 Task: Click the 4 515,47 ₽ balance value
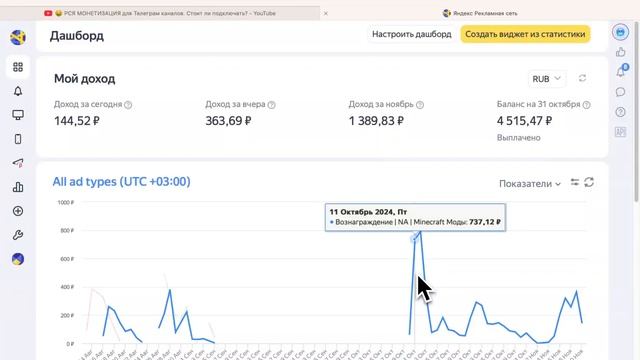point(524,121)
